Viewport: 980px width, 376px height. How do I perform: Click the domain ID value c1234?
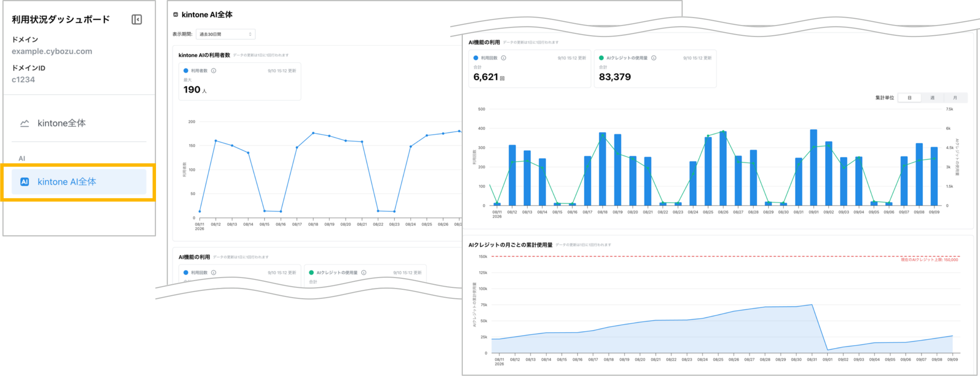[23, 80]
